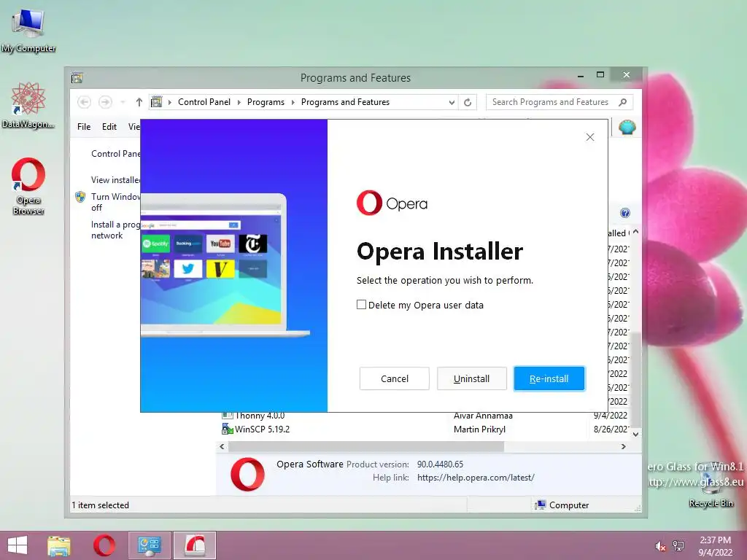Go forward in Programs and Features window
The height and width of the screenshot is (560, 747).
coord(105,102)
